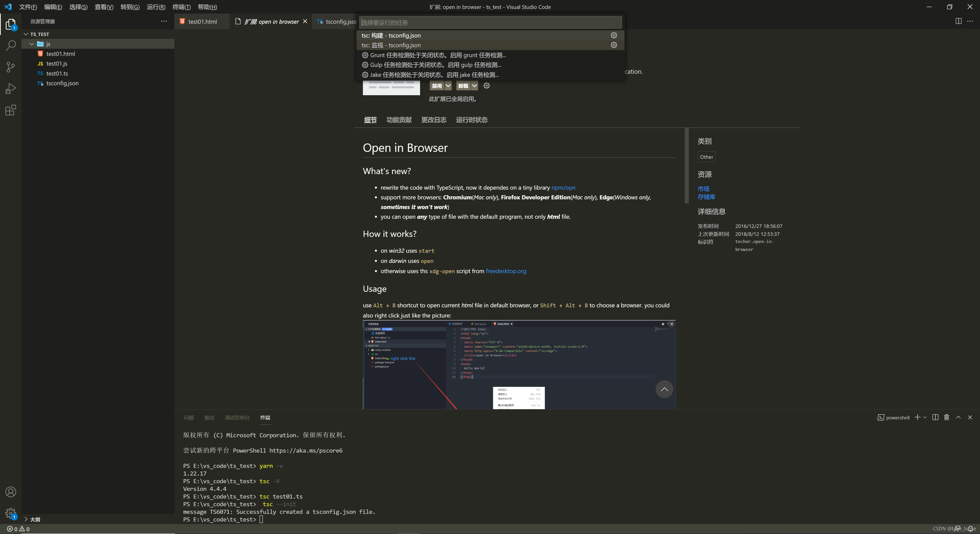
Task: Open the Run and Debug view icon
Action: tap(11, 89)
